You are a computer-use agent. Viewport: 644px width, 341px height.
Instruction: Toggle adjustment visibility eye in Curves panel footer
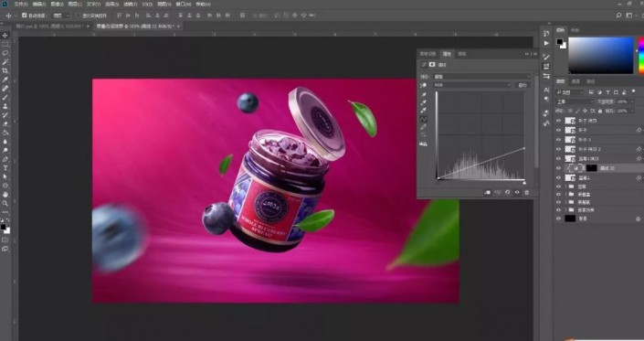[x=517, y=192]
